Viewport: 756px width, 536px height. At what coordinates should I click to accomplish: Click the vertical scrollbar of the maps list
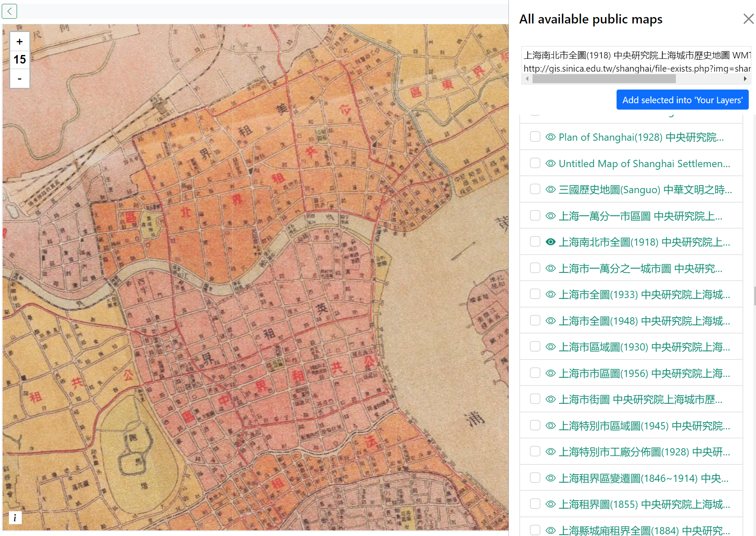[x=754, y=296]
